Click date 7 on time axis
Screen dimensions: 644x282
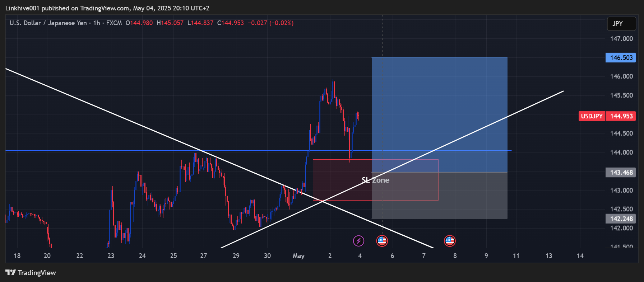(423, 256)
